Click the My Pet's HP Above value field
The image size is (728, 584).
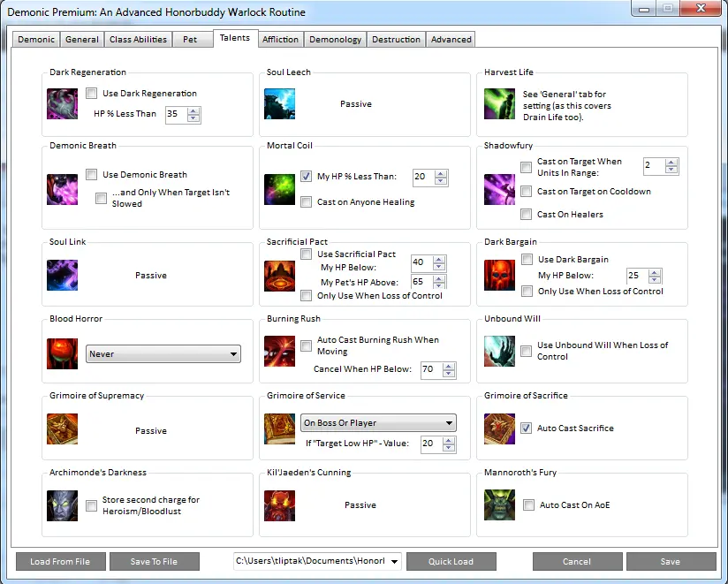pos(422,281)
